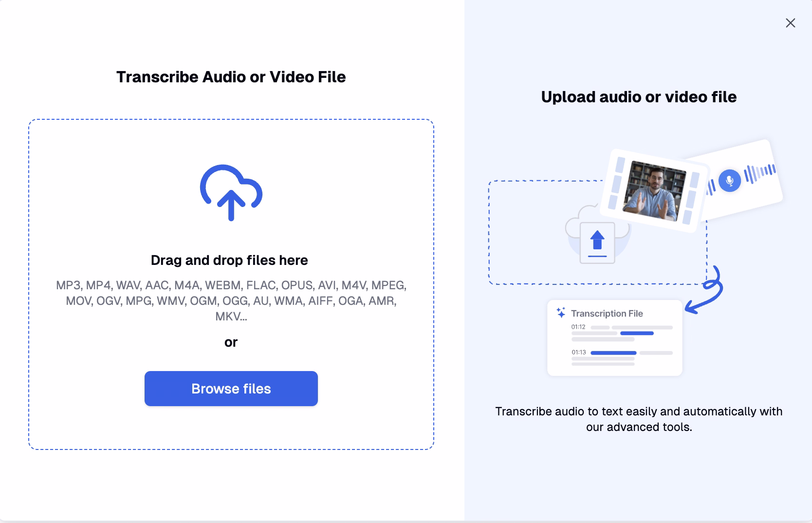Click the audio waveform graphic in the illustration
Viewport: 812px width, 523px height.
(x=760, y=173)
